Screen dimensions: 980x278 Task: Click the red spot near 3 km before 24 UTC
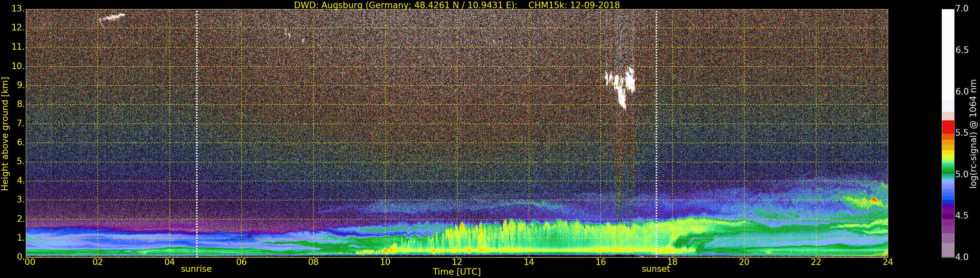(x=874, y=200)
